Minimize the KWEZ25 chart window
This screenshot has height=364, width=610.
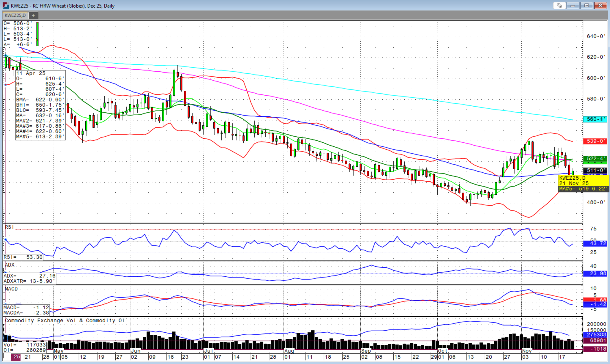pyautogui.click(x=573, y=6)
